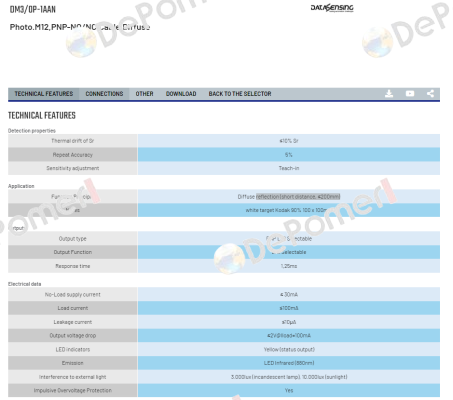Image resolution: width=453 pixels, height=400 pixels.
Task: Go to the Download tab
Action: 181,94
